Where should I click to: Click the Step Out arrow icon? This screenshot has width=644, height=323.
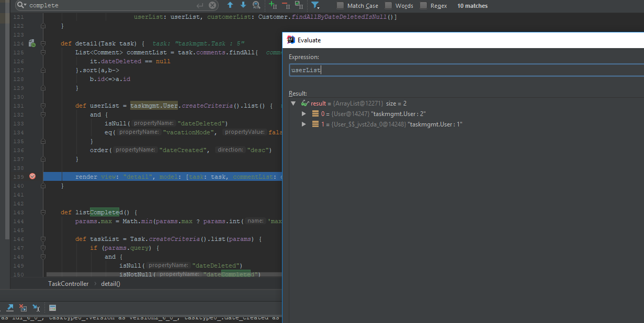coord(10,308)
